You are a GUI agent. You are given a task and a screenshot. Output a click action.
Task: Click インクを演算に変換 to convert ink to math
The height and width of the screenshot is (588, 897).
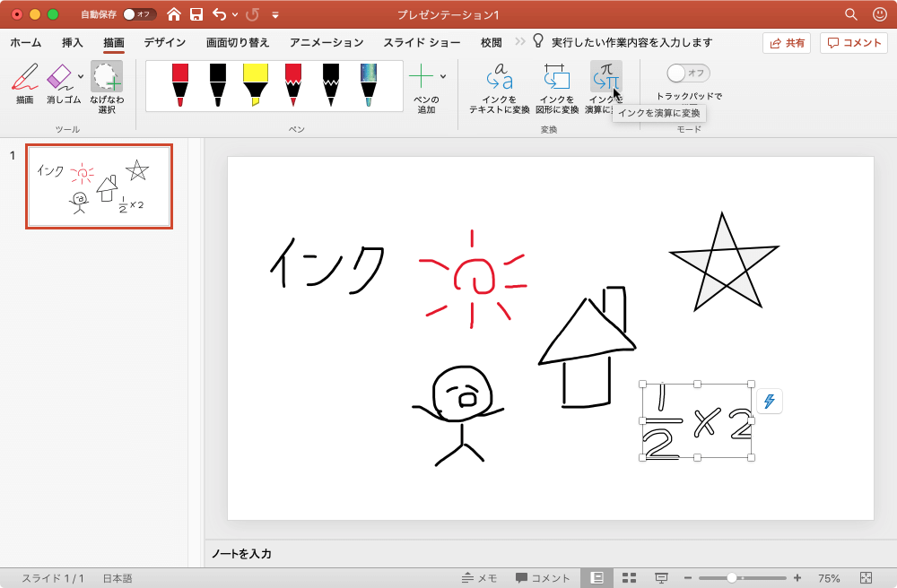607,85
